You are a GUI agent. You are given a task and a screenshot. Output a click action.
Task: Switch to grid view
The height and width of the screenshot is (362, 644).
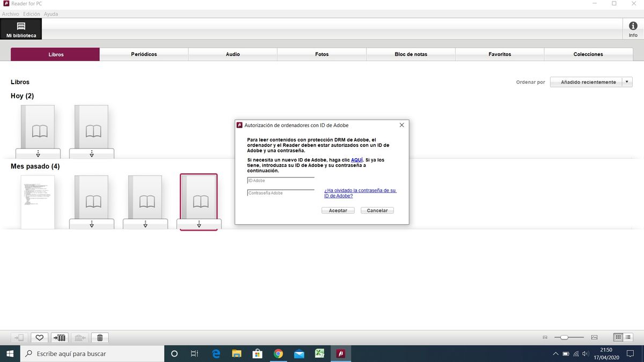tap(618, 337)
